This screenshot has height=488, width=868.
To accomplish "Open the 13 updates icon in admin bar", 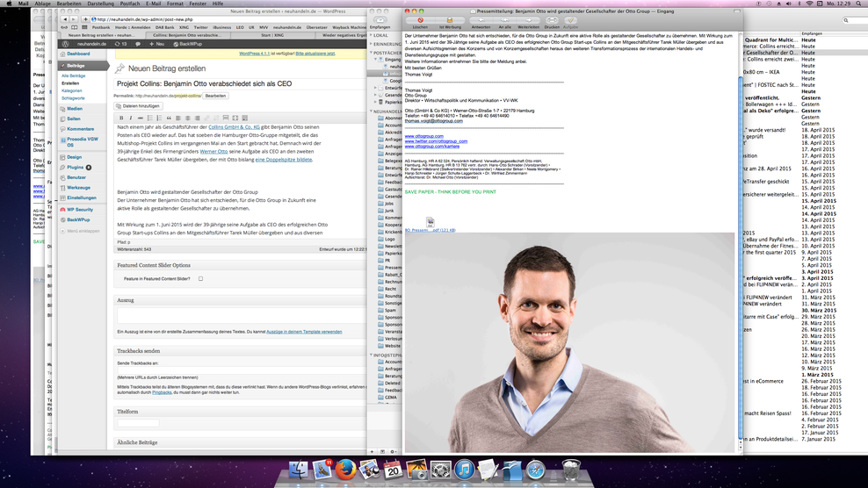I will pyautogui.click(x=120, y=44).
